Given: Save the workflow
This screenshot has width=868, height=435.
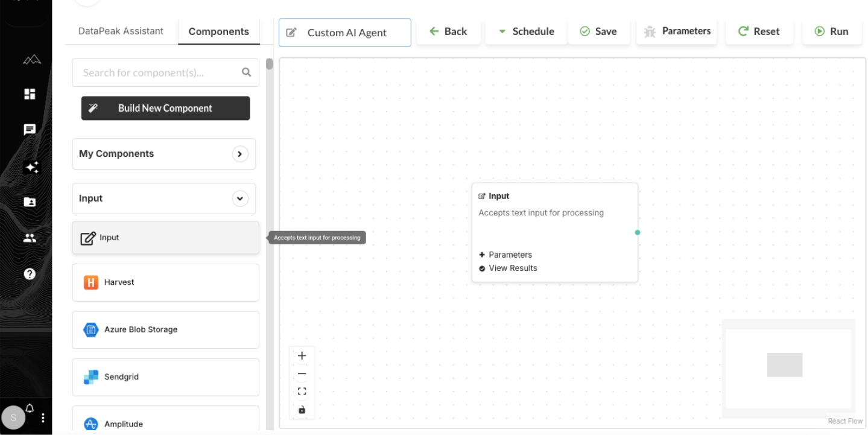Looking at the screenshot, I should 598,31.
